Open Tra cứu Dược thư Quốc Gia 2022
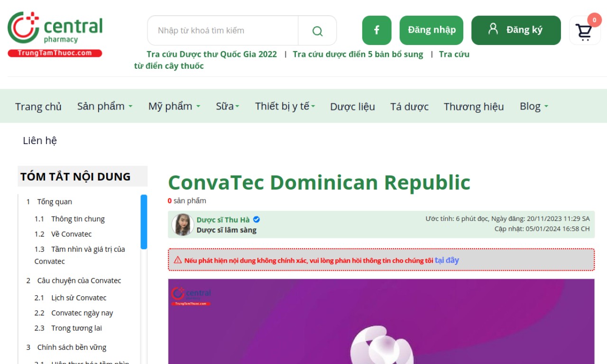Viewport: 607px width, 364px height. point(212,54)
